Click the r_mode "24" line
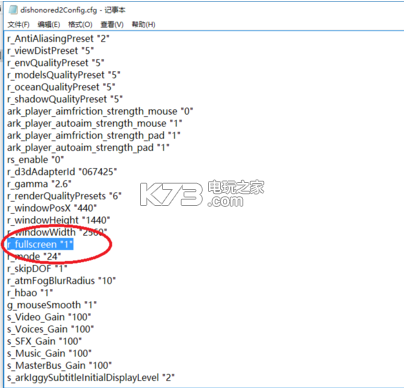Screen dimensions: 404x388 tap(34, 256)
